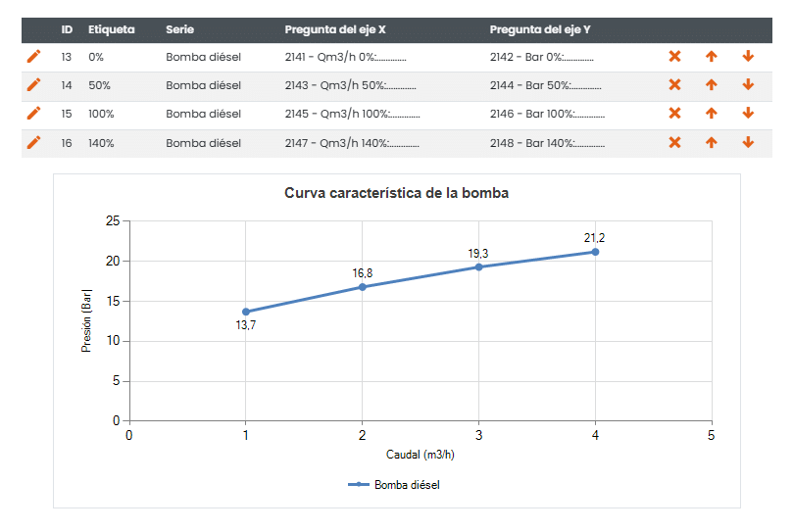
Task: Click the 21,2 data point on the chart
Action: tap(595, 252)
